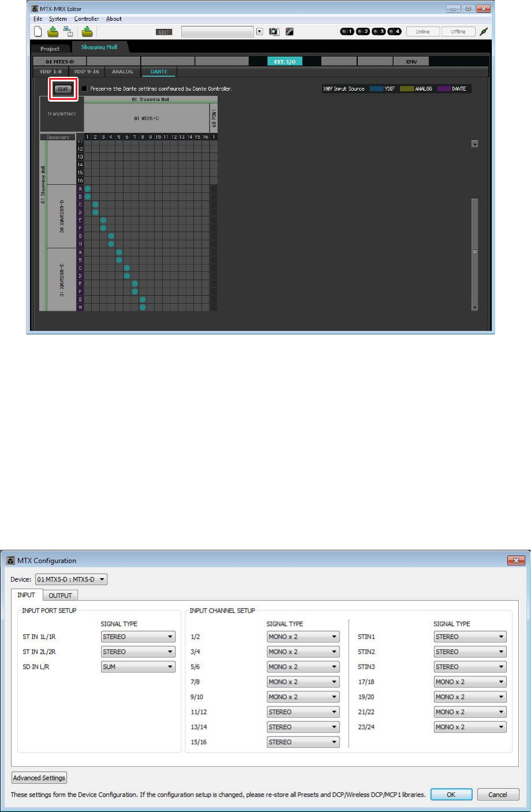Viewport: 531px width, 812px height.
Task: Switch to YDIF 9-16 tab
Action: (87, 72)
